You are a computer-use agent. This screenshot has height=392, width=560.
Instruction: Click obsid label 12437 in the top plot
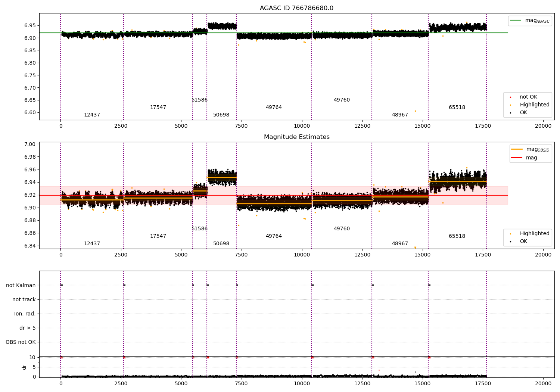pyautogui.click(x=92, y=115)
